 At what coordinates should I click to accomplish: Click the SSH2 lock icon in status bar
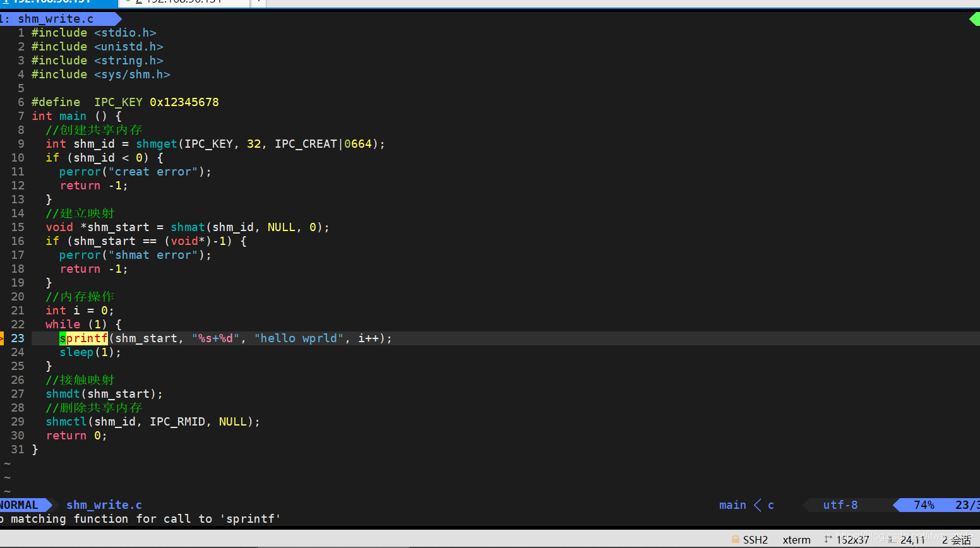pos(735,540)
